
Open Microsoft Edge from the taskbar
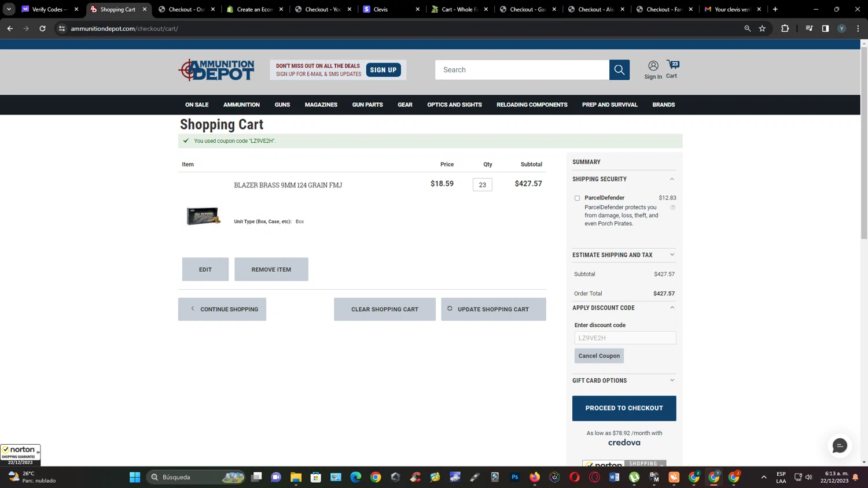355,477
